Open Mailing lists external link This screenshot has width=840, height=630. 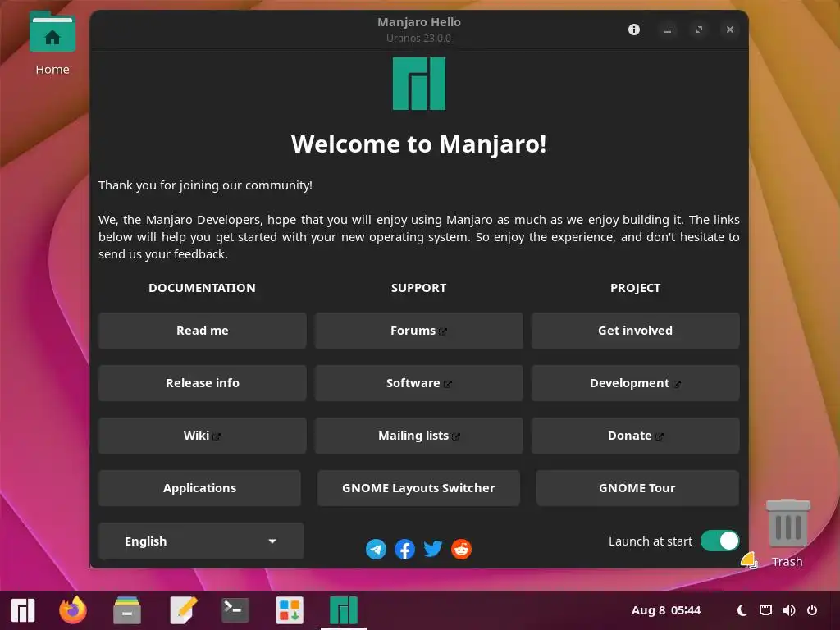click(x=419, y=436)
